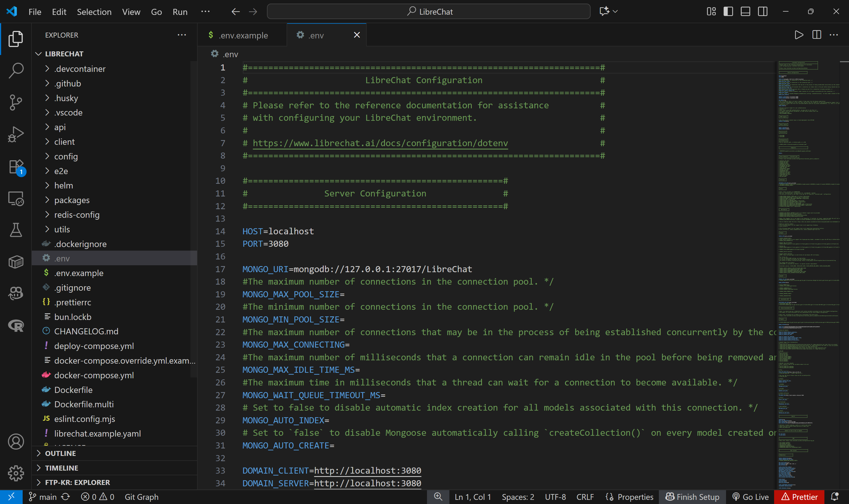Open the Run menu
849x504 pixels.
pyautogui.click(x=180, y=12)
